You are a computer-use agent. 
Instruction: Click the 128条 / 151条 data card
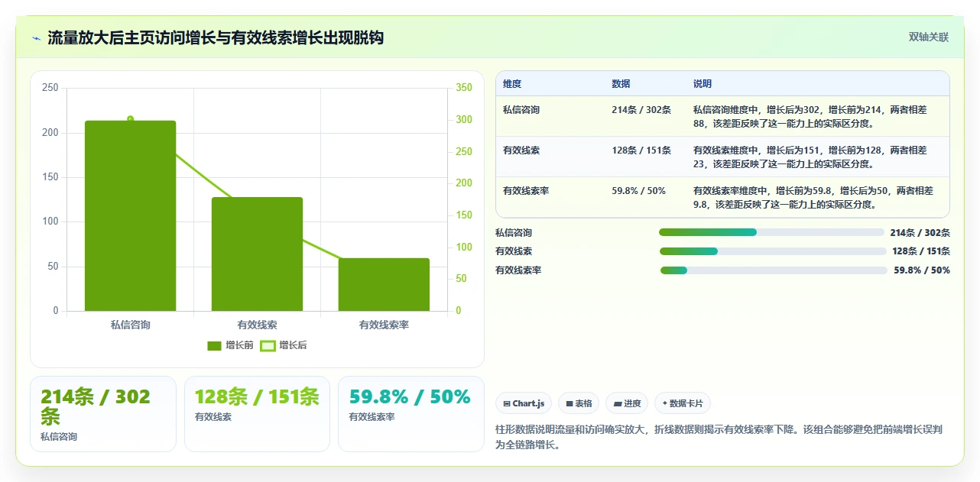click(x=258, y=414)
